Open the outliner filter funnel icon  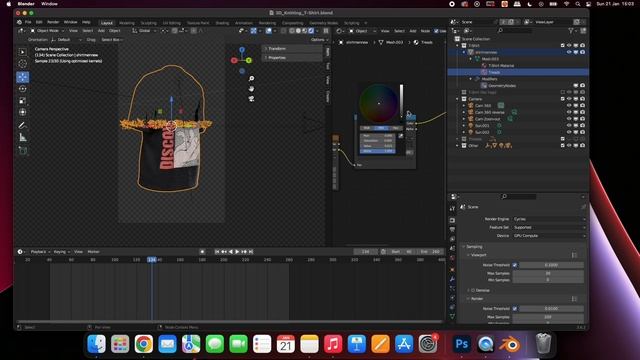pyautogui.click(x=571, y=31)
